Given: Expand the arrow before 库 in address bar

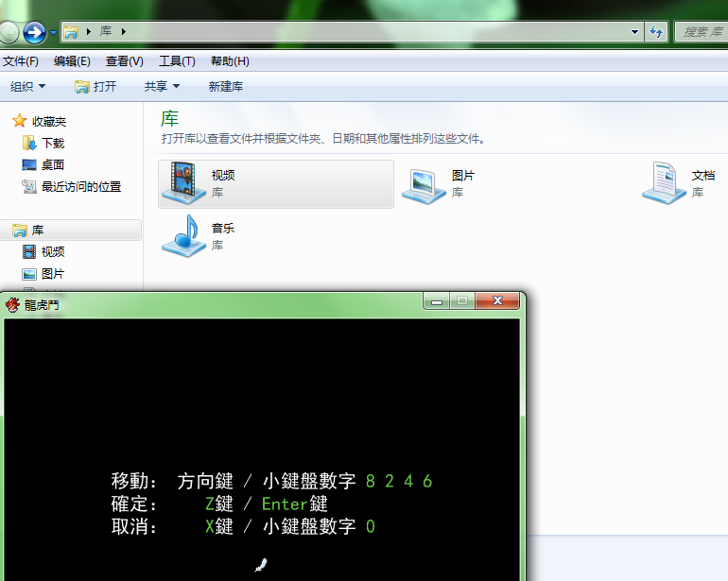Looking at the screenshot, I should click(x=88, y=31).
